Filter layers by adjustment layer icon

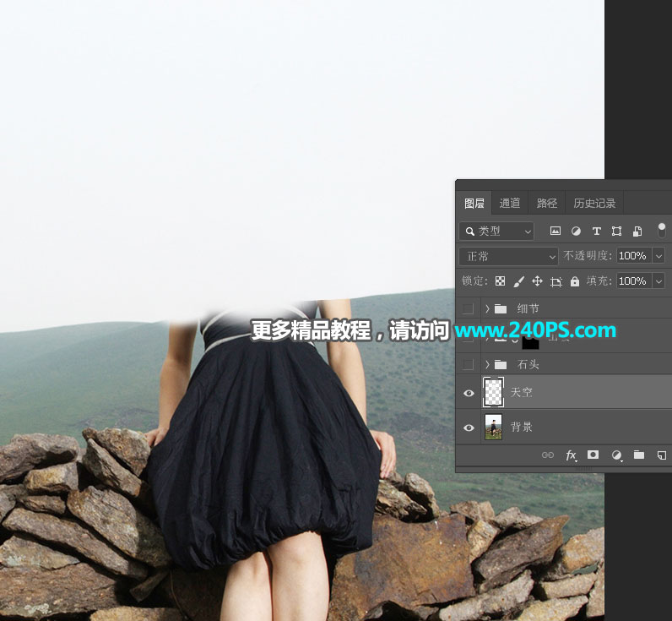[576, 232]
